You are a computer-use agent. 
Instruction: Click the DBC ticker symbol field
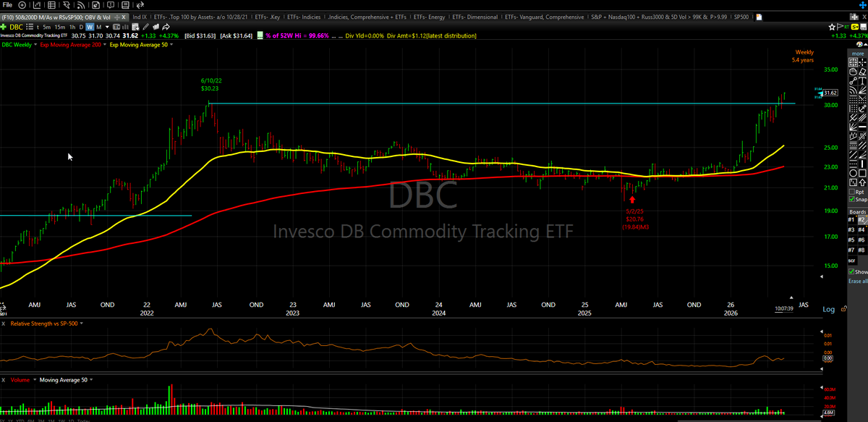tap(16, 27)
